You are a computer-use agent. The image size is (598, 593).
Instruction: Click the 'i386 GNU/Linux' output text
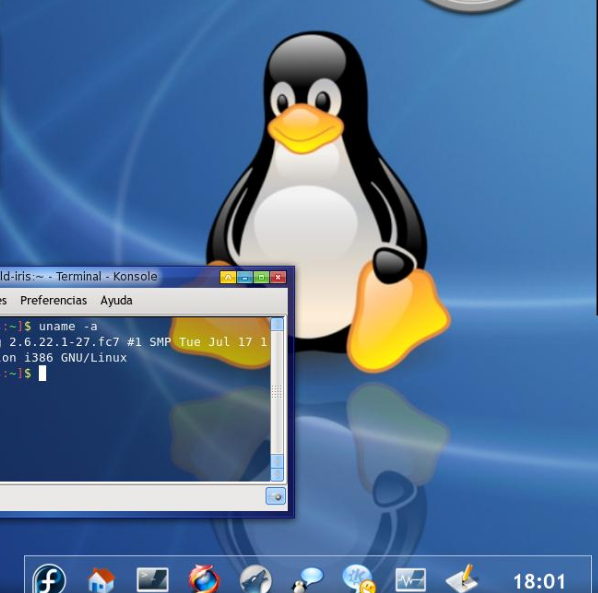click(x=75, y=358)
